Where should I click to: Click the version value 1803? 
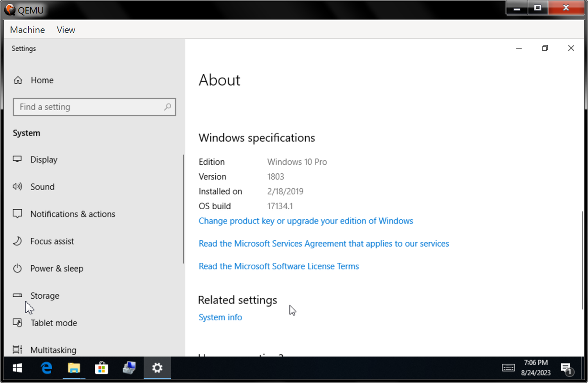[x=276, y=177]
